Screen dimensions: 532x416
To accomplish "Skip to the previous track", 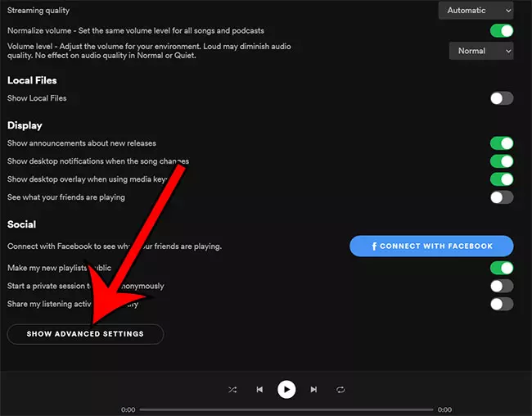I will coord(259,390).
